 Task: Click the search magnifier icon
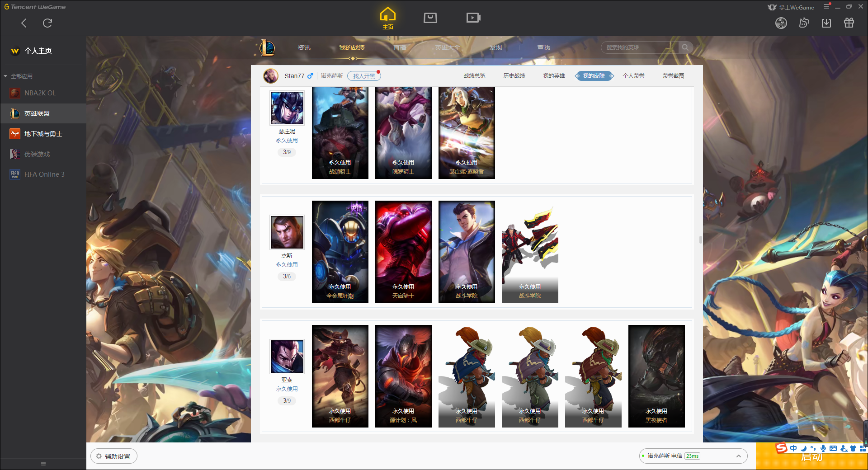coord(685,47)
